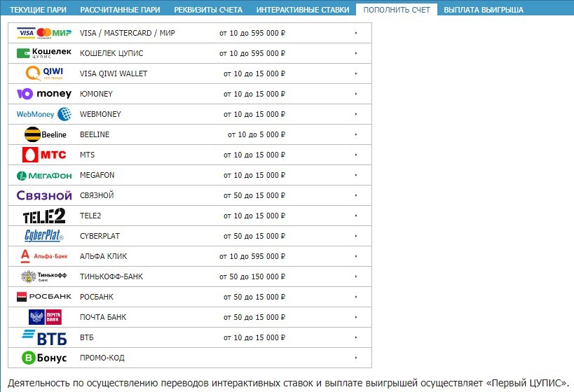Image resolution: width=574 pixels, height=392 pixels.
Task: Expand the BEELINE row arrow
Action: (x=356, y=134)
